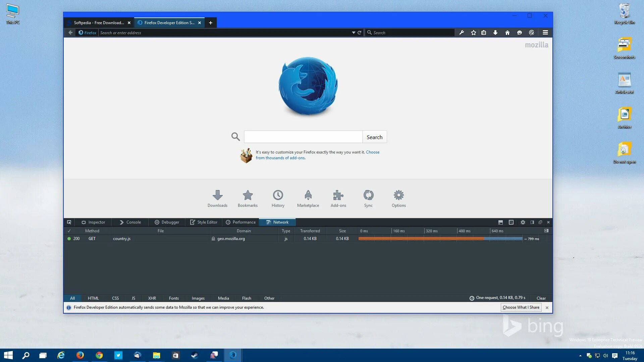Click the Home toolbar icon

tap(507, 33)
